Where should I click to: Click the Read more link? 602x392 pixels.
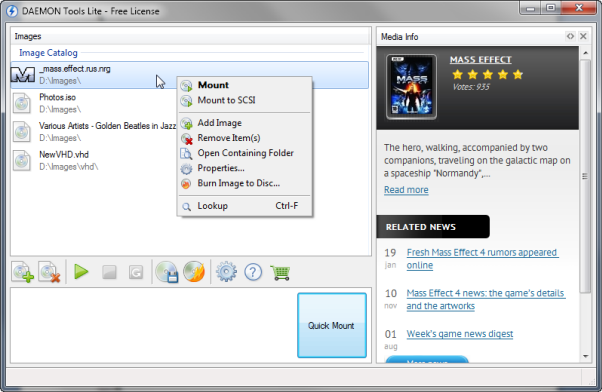(406, 190)
